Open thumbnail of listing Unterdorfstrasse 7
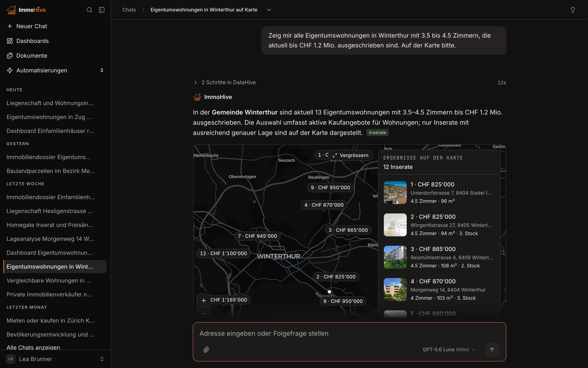588x368 pixels. click(395, 193)
